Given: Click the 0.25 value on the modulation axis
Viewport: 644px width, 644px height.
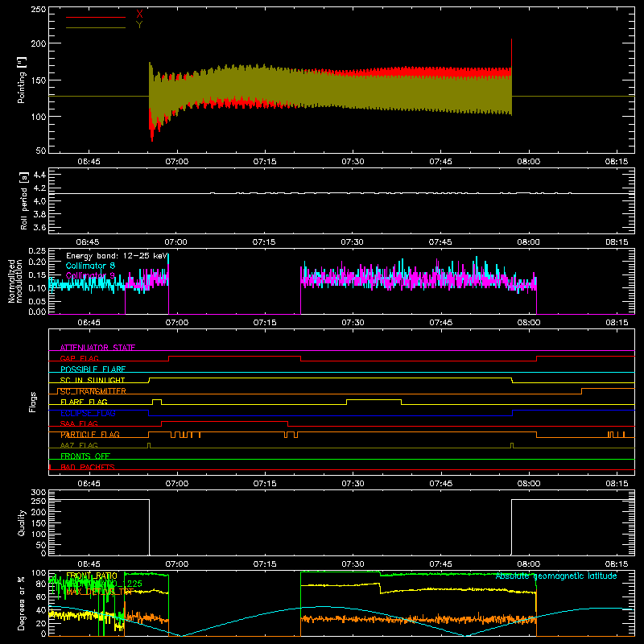Looking at the screenshot, I should coord(37,251).
